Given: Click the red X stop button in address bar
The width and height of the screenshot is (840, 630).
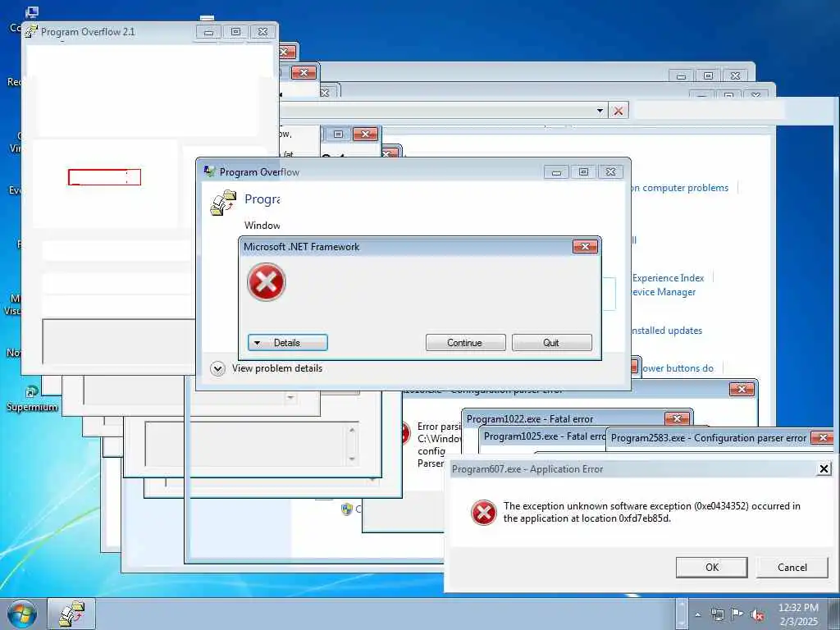Looking at the screenshot, I should (x=619, y=111).
